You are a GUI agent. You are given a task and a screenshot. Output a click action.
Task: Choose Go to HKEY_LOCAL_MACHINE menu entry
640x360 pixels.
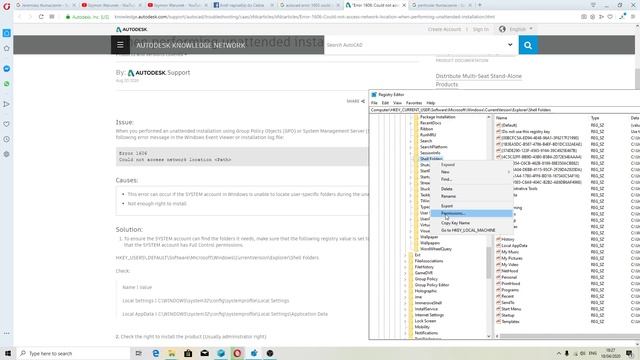[x=471, y=230]
